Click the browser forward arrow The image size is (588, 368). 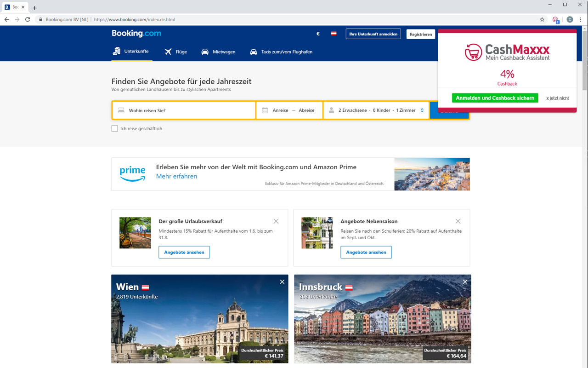pyautogui.click(x=17, y=19)
